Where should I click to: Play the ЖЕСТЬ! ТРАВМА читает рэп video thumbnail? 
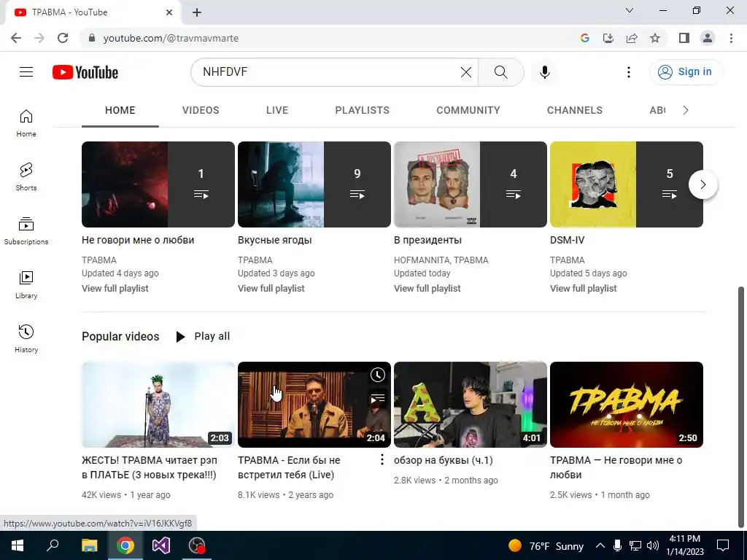point(158,405)
